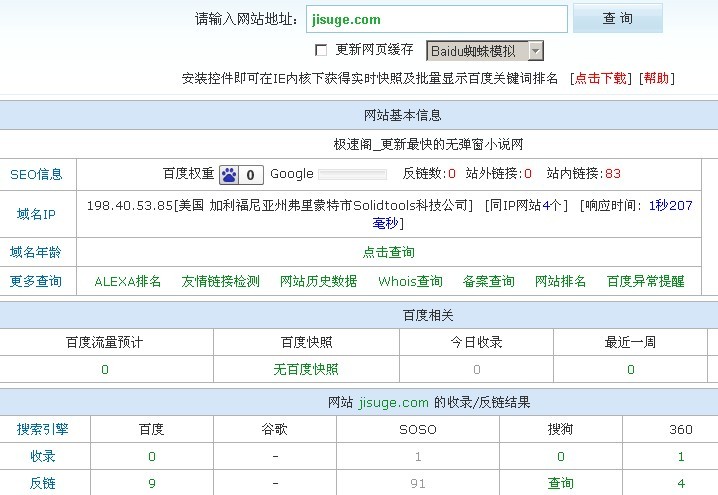Image resolution: width=718 pixels, height=495 pixels.
Task: Click the 更多查询 row label
Action: pyautogui.click(x=36, y=281)
